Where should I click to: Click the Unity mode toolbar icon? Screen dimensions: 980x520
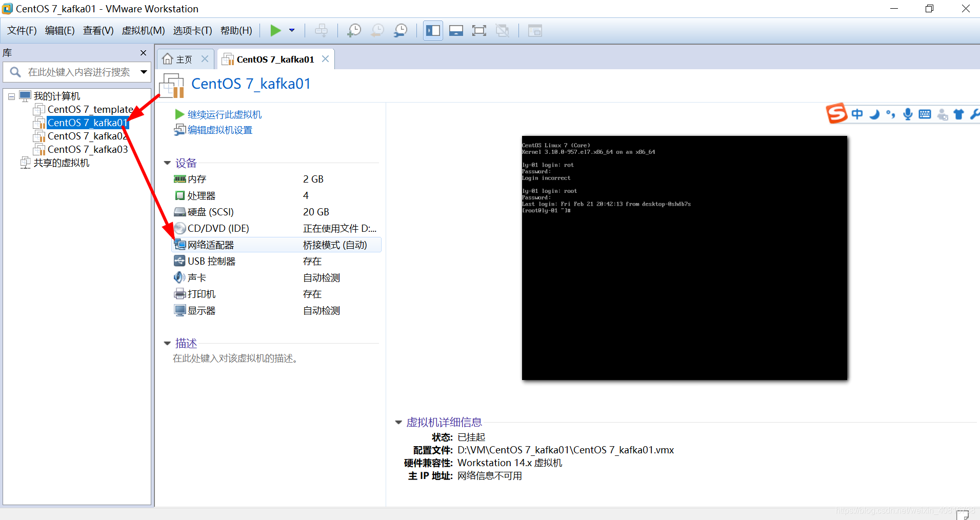tap(503, 31)
